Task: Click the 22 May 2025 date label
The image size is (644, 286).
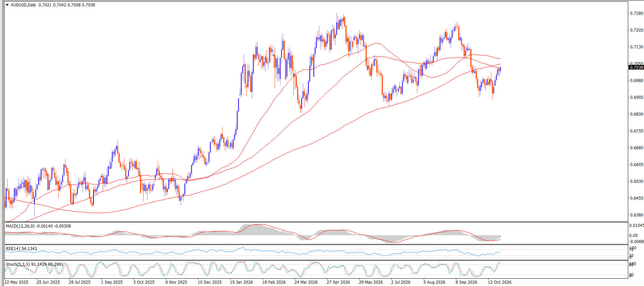Action: (16, 282)
